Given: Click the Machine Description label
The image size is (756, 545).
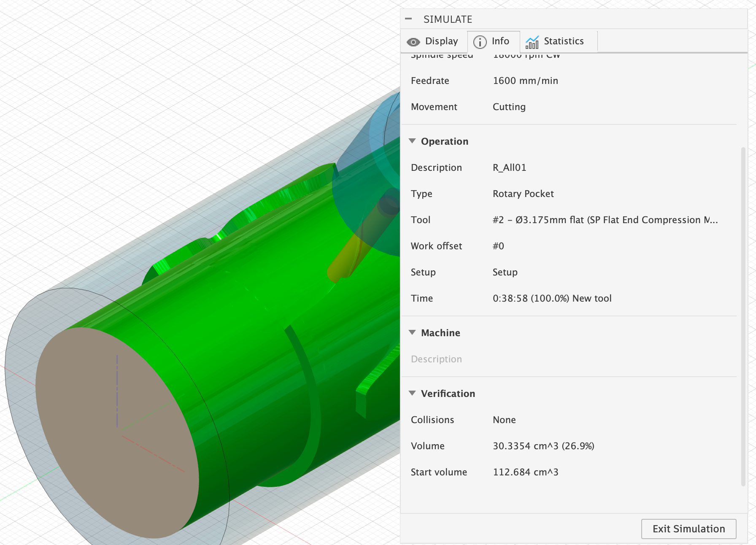Looking at the screenshot, I should point(436,359).
